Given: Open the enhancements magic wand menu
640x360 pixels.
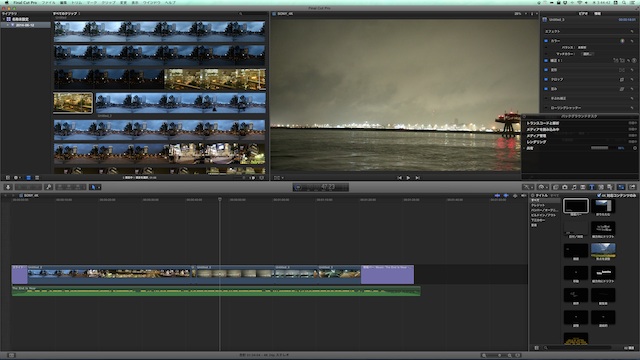Looking at the screenshot, I should click(x=527, y=187).
